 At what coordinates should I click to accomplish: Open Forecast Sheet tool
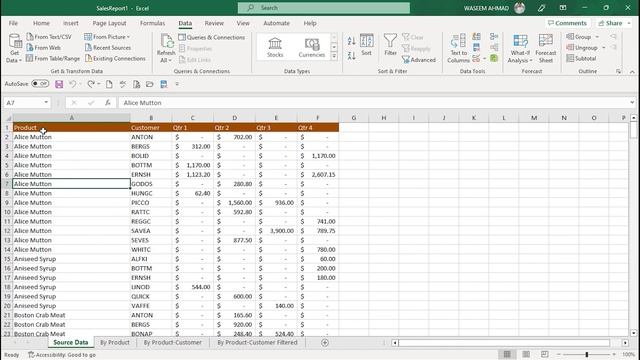(x=546, y=49)
